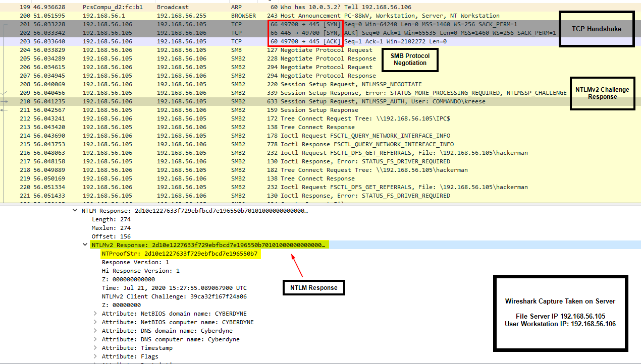Collapse the NTLMv2 Response tree node
This screenshot has height=364, width=641.
coord(85,245)
